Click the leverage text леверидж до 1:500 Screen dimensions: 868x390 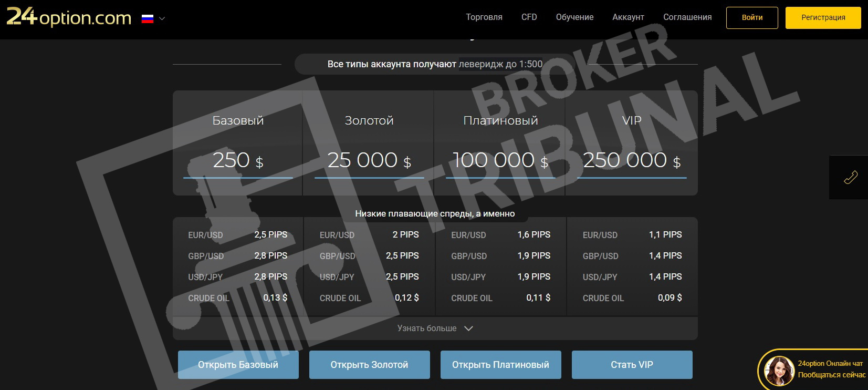click(x=501, y=64)
